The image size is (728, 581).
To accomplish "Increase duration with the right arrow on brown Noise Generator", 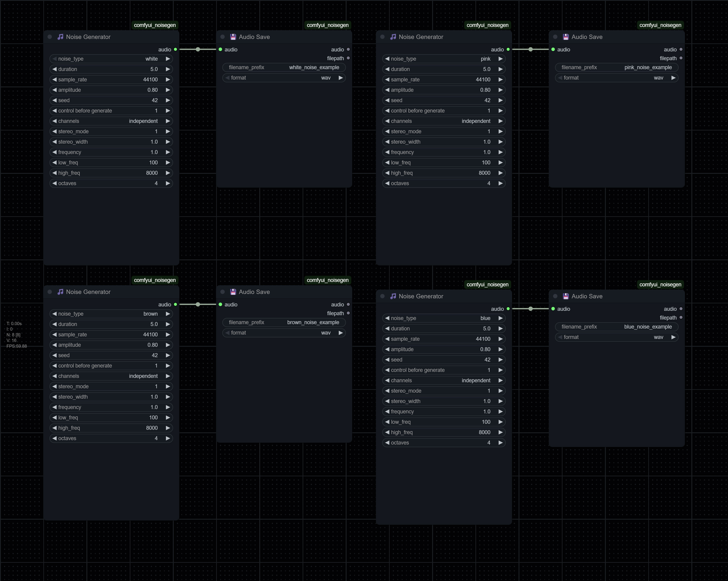I will 168,324.
